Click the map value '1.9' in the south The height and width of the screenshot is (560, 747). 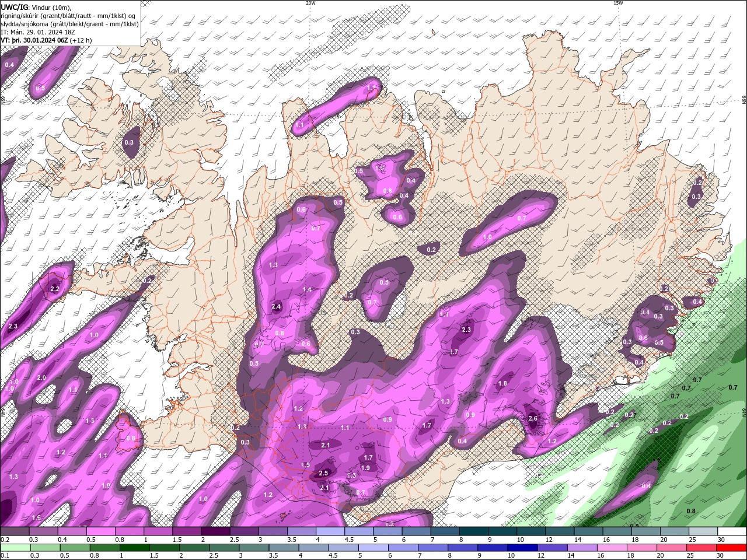coord(365,468)
